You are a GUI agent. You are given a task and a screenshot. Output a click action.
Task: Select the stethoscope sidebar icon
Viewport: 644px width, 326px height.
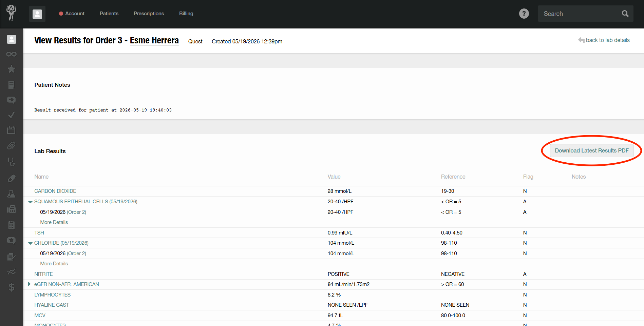click(11, 162)
